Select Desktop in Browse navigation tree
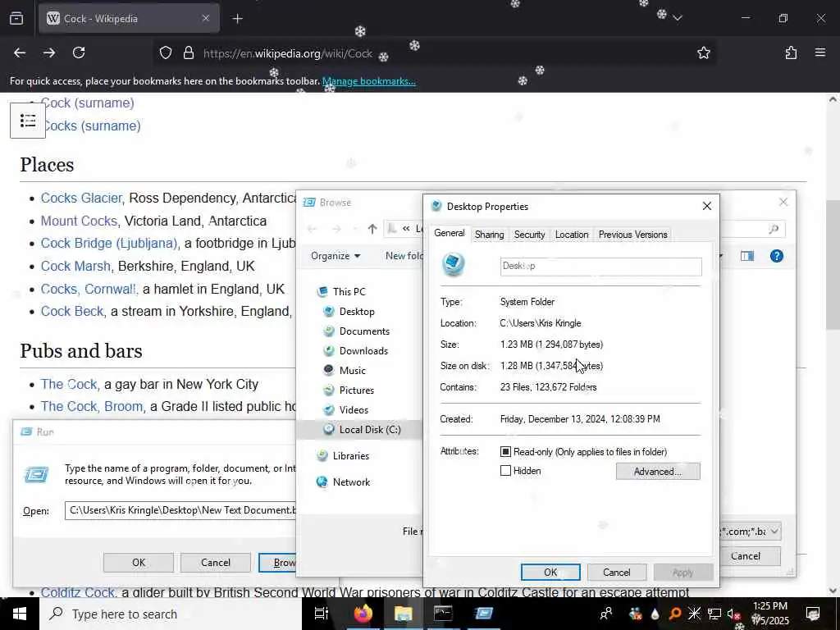Viewport: 840px width, 630px height. pyautogui.click(x=357, y=312)
